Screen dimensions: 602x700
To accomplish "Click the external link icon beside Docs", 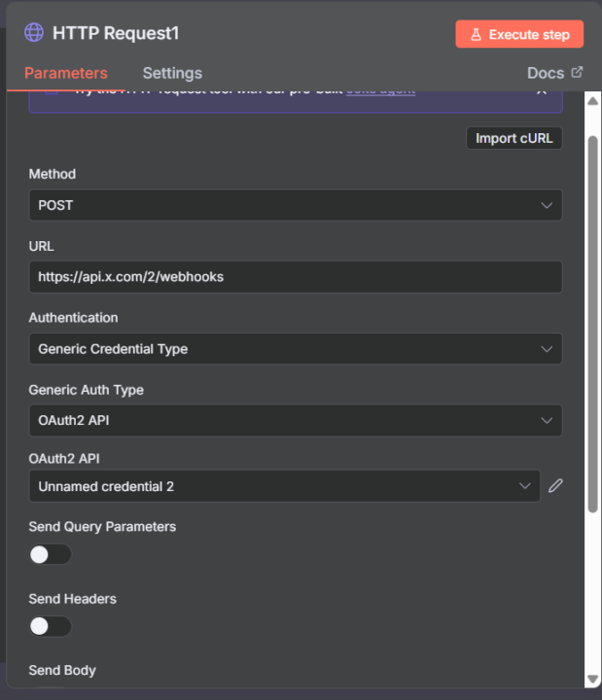I will pyautogui.click(x=577, y=72).
